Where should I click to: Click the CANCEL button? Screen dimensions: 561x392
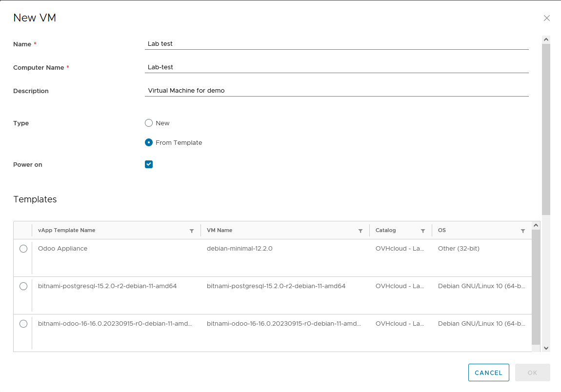point(488,372)
